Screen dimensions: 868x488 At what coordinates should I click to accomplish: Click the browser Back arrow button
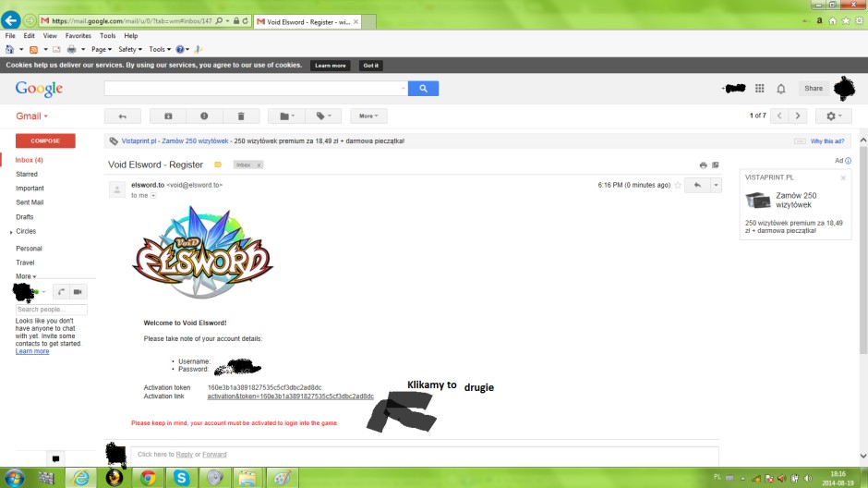click(10, 20)
